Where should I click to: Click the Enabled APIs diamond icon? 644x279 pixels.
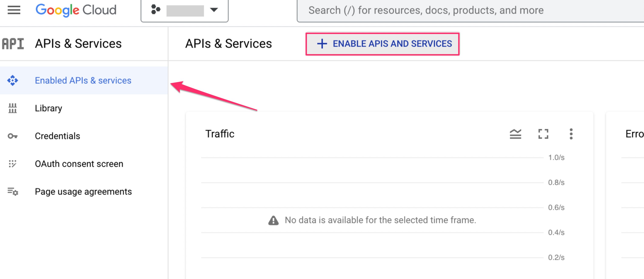point(13,80)
